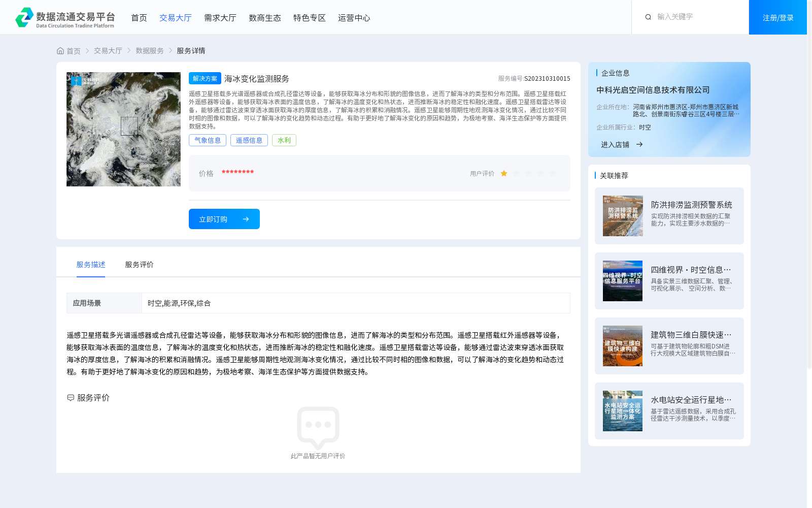
Task: Click the page vertical scrollbar
Action: tap(809, 184)
